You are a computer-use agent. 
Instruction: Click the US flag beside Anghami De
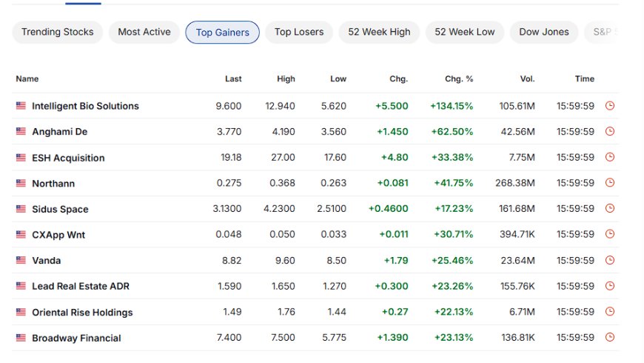pyautogui.click(x=21, y=131)
